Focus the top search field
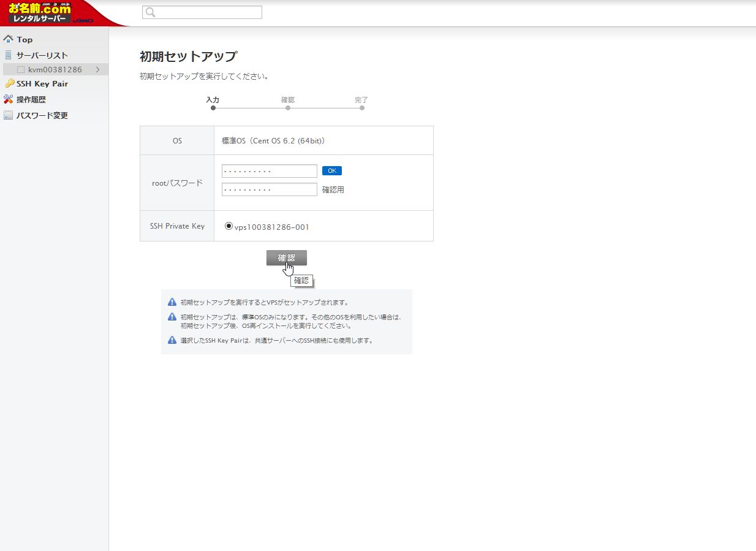The height and width of the screenshot is (551, 756). 202,12
